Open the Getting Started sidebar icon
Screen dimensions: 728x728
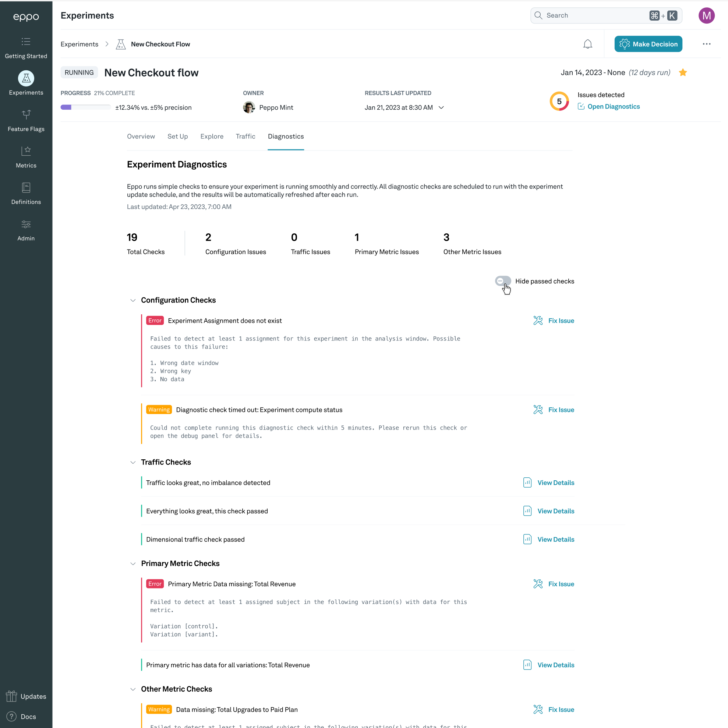pos(26,42)
